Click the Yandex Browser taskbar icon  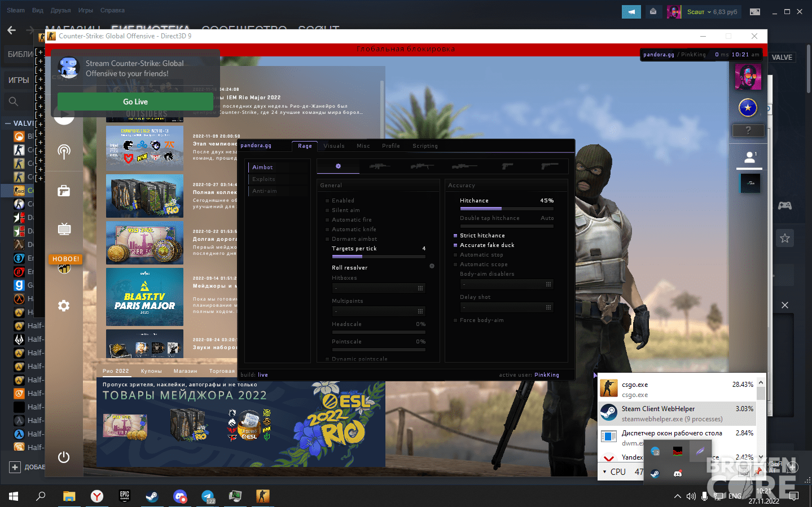pyautogui.click(x=97, y=496)
